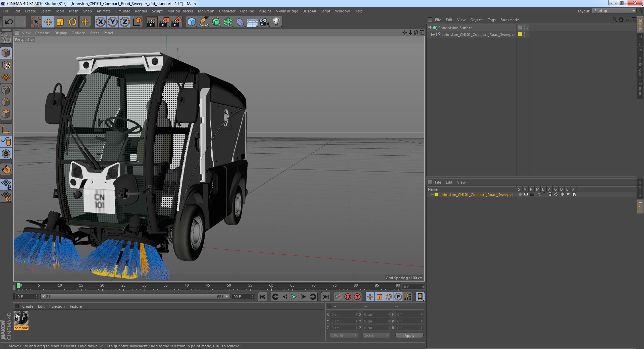
Task: Select the Live Selection arrow tool
Action: click(36, 22)
